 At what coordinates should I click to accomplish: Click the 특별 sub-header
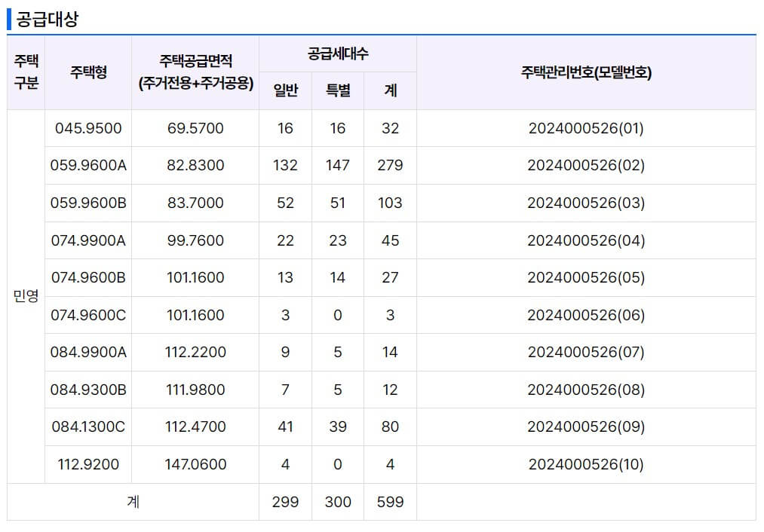[337, 90]
